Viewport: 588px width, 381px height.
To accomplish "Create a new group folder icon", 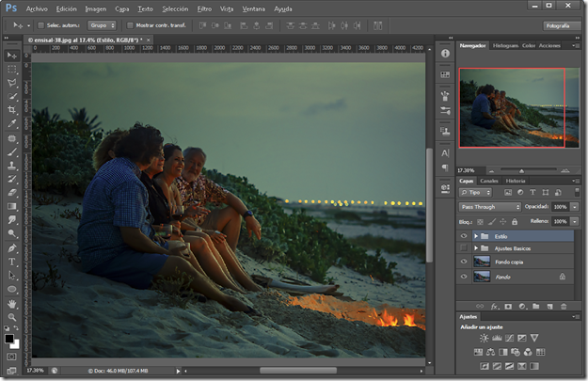I will 536,307.
